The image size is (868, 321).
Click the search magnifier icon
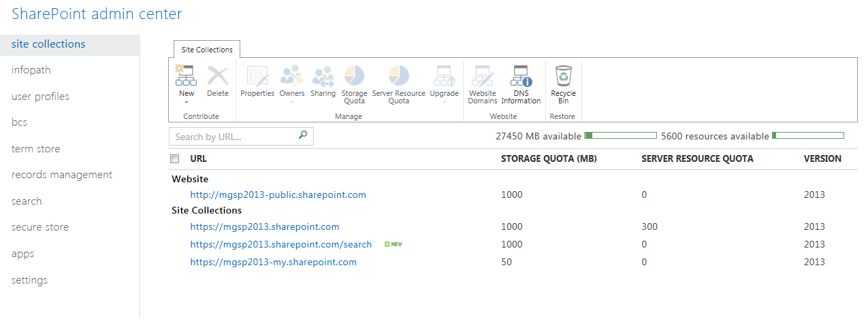[303, 135]
